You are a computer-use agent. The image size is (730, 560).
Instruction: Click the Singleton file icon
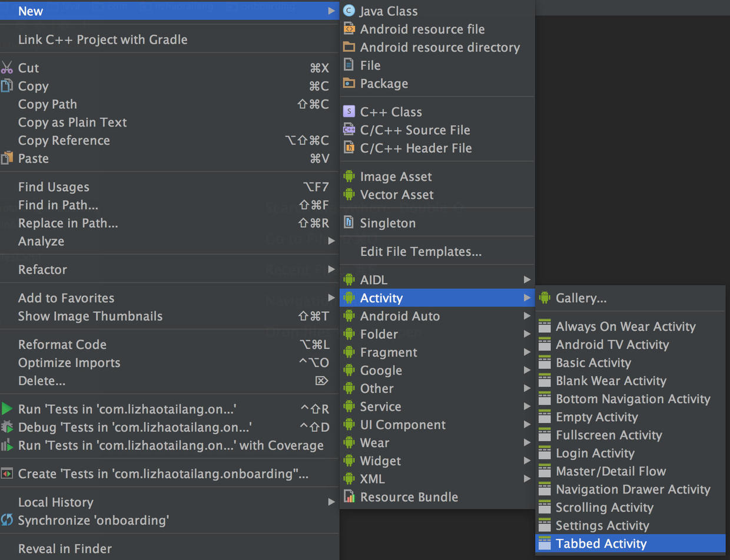pyautogui.click(x=349, y=223)
